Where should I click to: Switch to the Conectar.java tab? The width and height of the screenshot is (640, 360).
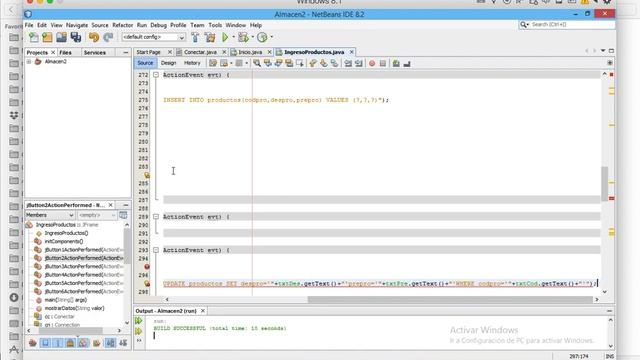tap(200, 52)
